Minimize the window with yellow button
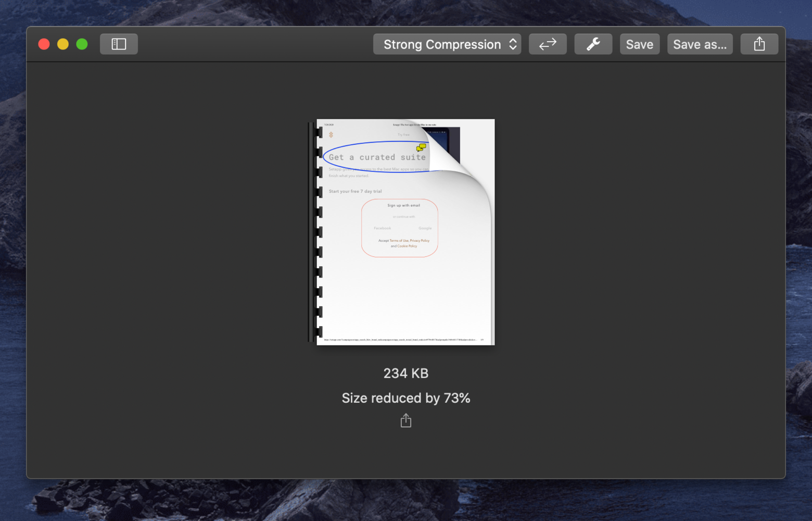This screenshot has height=521, width=812. (x=63, y=44)
